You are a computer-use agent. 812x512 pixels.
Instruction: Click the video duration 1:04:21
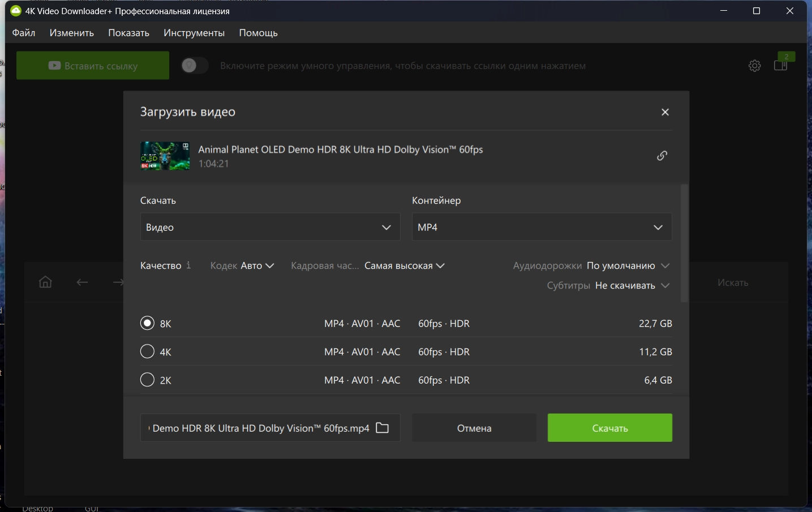[213, 164]
